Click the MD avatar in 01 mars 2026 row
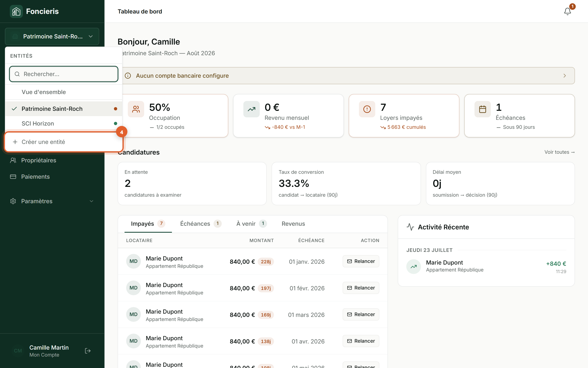 point(133,314)
